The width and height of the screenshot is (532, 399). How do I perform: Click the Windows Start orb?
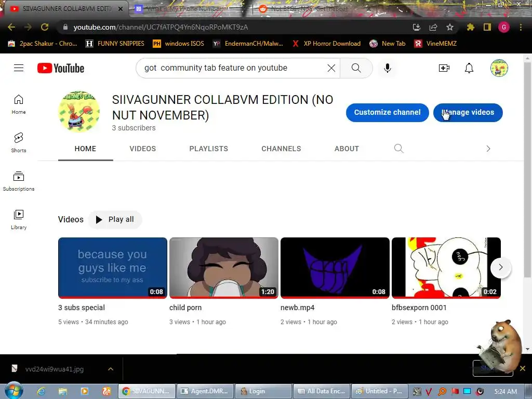click(14, 391)
